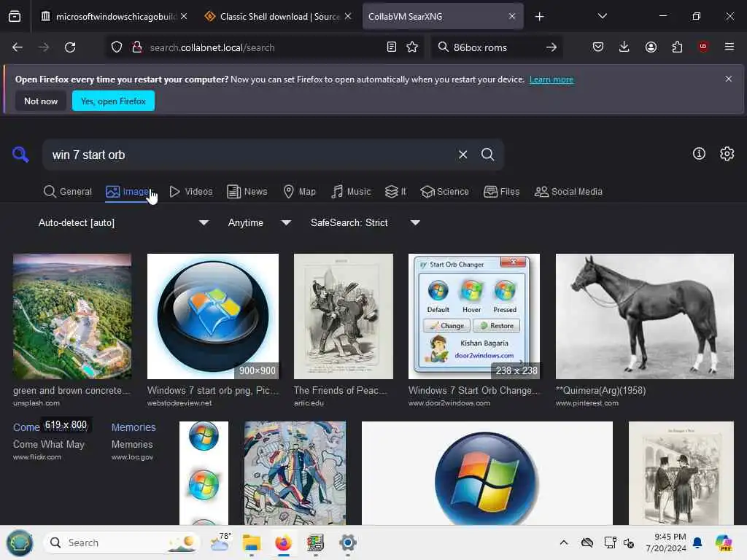This screenshot has height=560, width=747.
Task: Click the SearXNG logo magnifier
Action: [x=20, y=155]
